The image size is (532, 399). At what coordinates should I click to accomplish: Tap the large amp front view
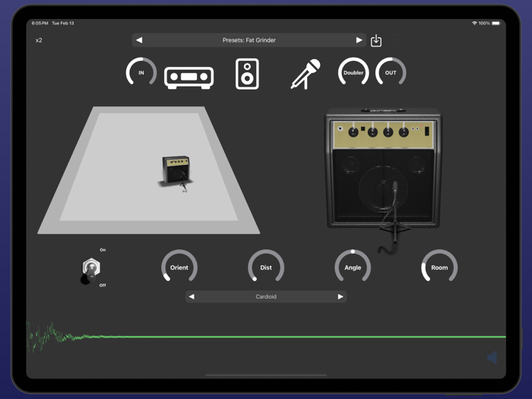(x=383, y=168)
